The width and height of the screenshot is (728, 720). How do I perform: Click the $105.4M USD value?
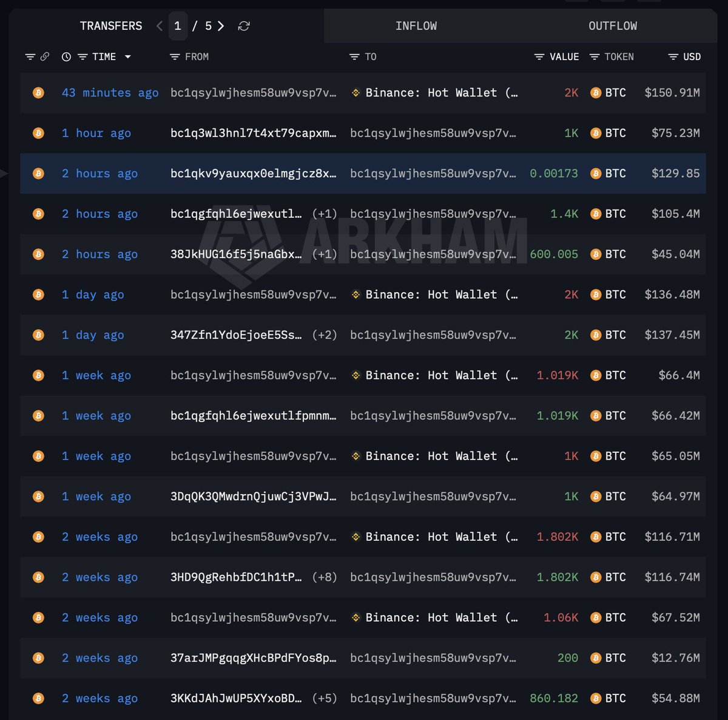tap(675, 214)
